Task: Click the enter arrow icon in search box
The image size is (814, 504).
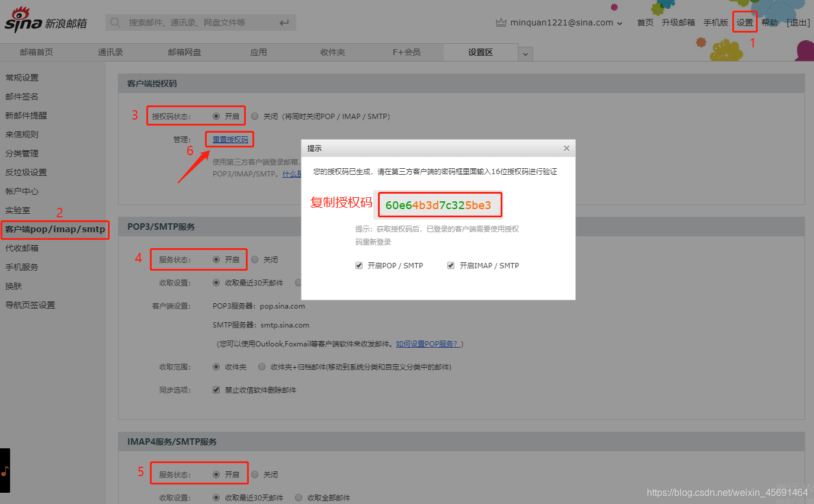Action: [x=284, y=23]
